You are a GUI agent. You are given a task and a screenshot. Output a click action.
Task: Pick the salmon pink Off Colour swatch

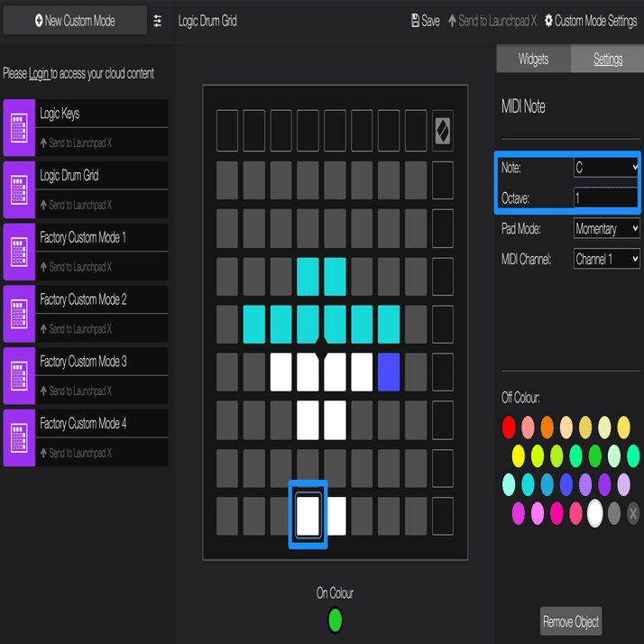click(528, 428)
